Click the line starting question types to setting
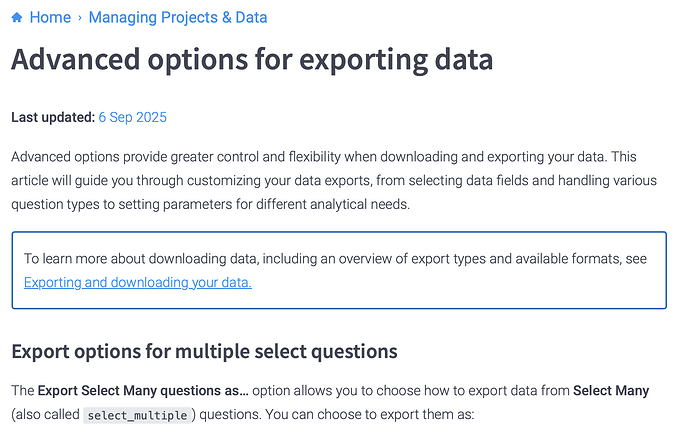This screenshot has width=690, height=433. click(x=210, y=205)
